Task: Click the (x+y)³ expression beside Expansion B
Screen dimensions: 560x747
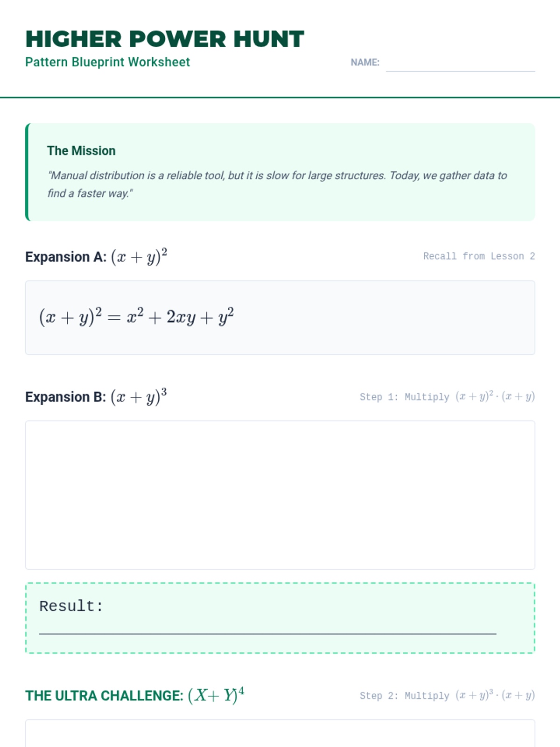Action: pyautogui.click(x=139, y=396)
